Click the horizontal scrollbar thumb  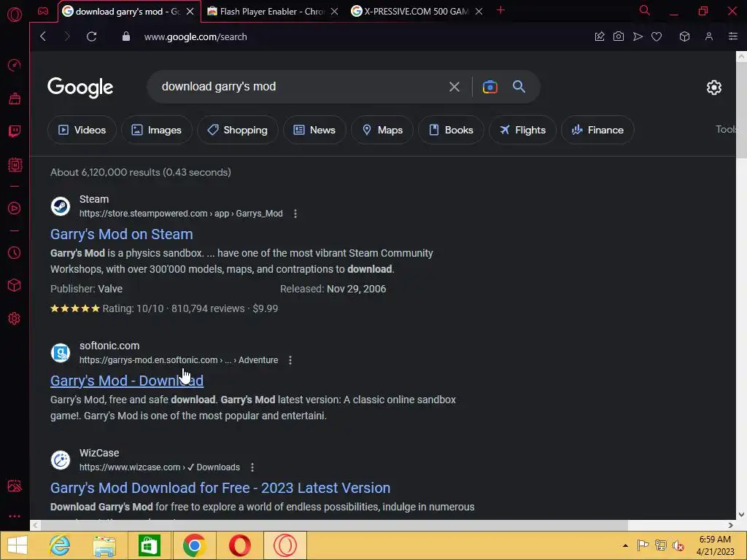pos(333,525)
